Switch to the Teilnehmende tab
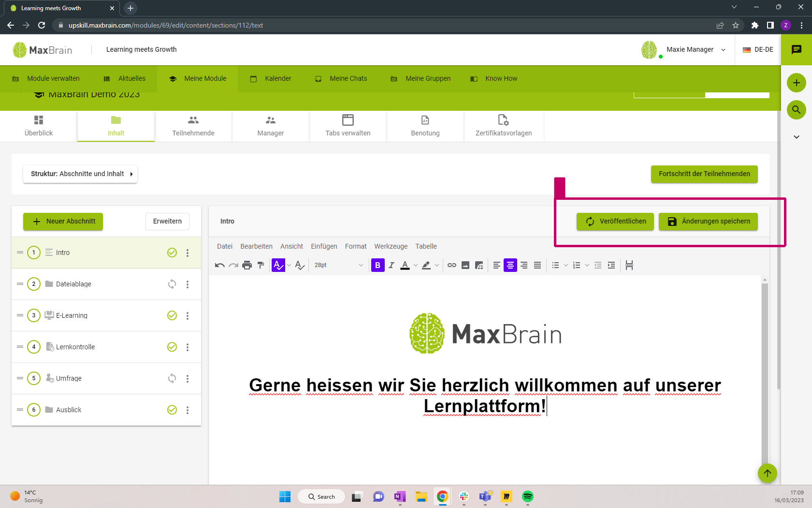 point(193,126)
